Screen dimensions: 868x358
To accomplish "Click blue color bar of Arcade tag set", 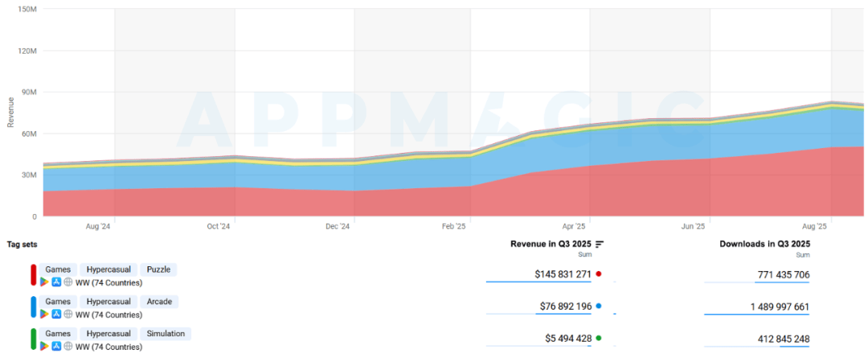I will coord(33,307).
